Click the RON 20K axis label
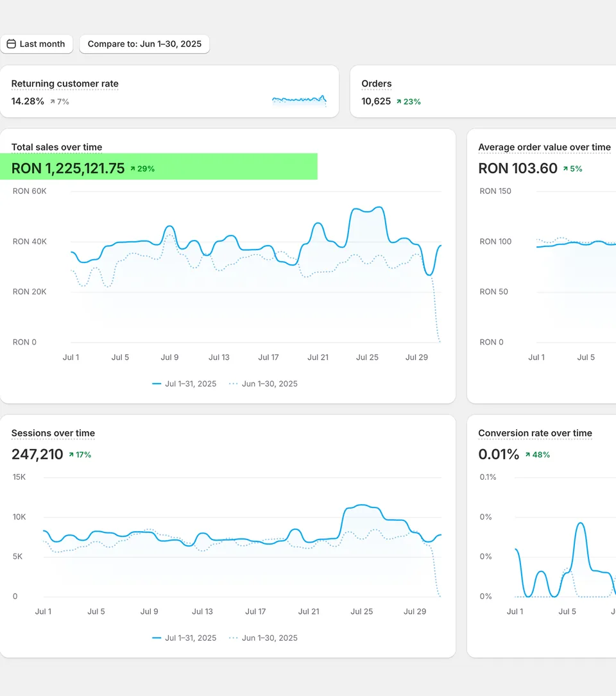The height and width of the screenshot is (696, 616). coord(30,292)
